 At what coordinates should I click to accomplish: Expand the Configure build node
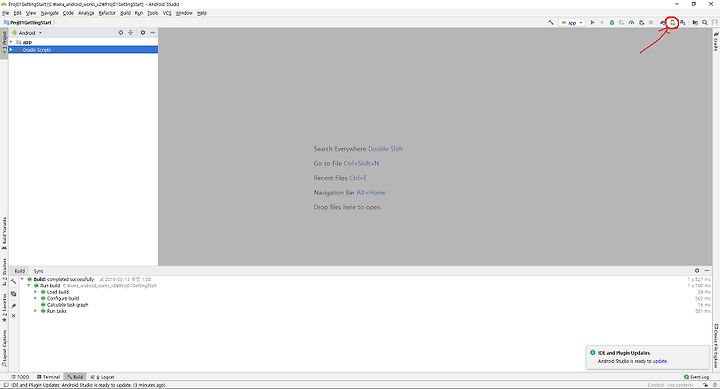[x=35, y=299]
